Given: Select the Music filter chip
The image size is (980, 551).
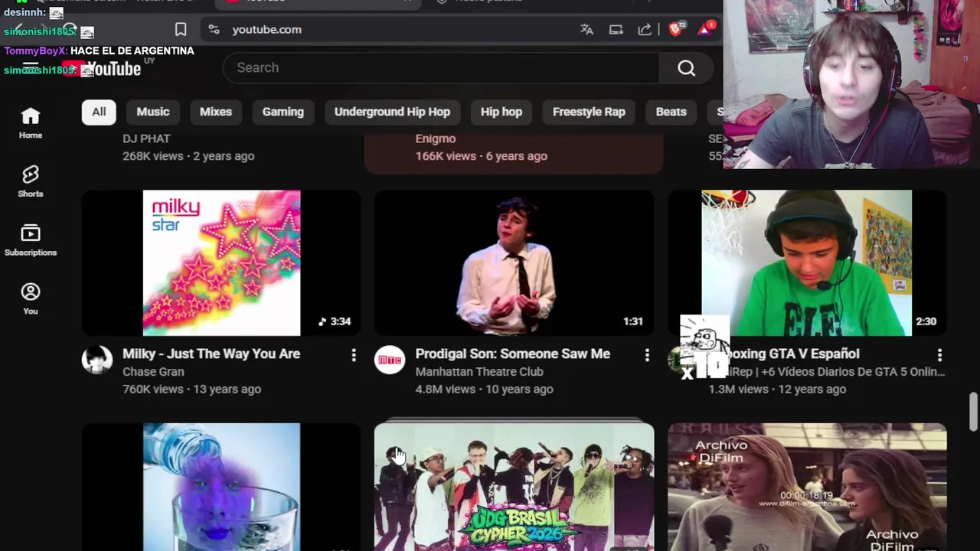Looking at the screenshot, I should [153, 112].
